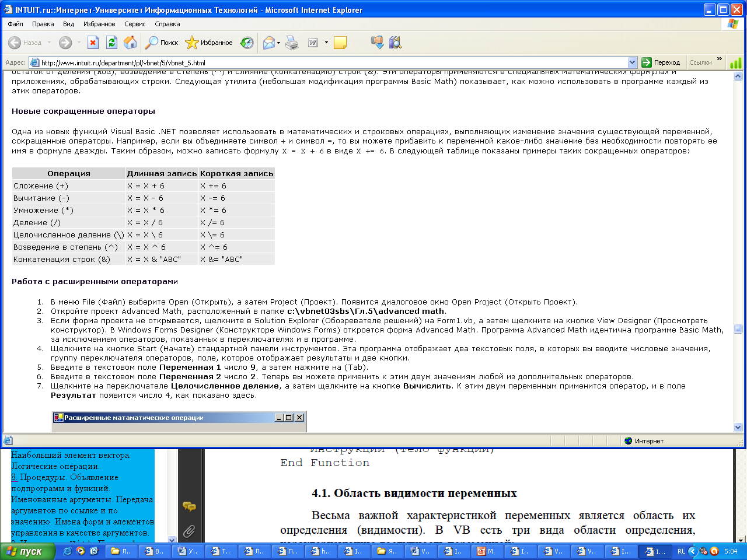The image size is (747, 560).
Task: Open comments panel icon in PDF sidebar
Action: [189, 506]
